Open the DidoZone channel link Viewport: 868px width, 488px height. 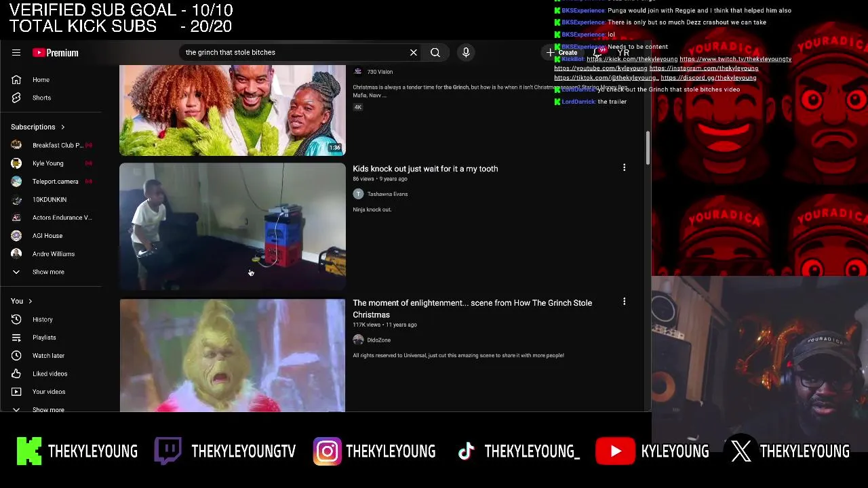coord(378,340)
